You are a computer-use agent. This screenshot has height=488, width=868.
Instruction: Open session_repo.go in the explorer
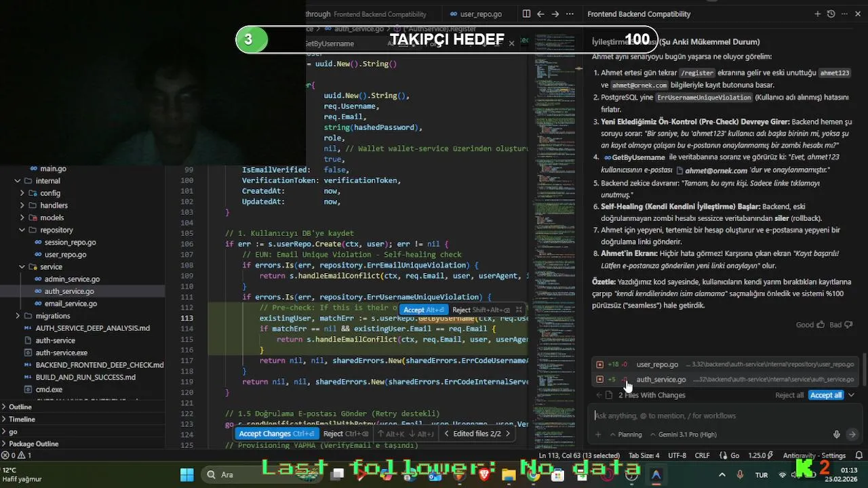(70, 242)
